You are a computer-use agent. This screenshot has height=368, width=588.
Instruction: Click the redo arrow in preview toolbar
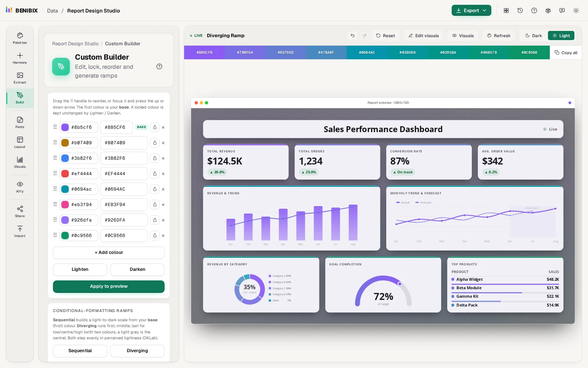click(x=365, y=36)
